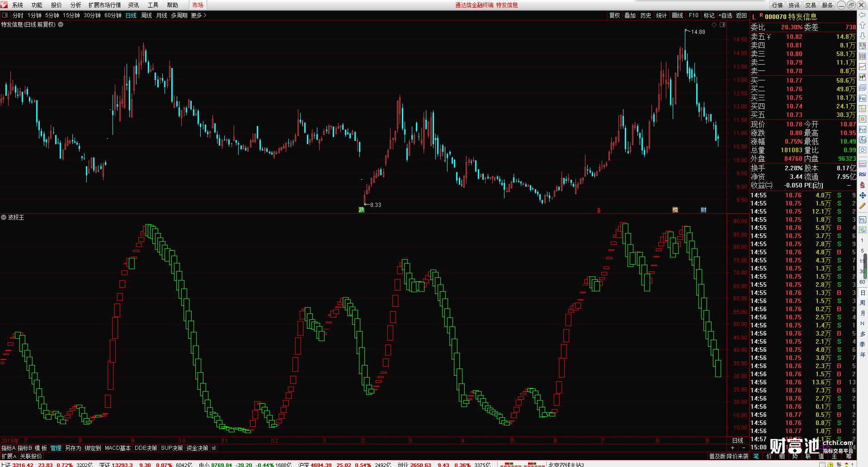
Task: Expand the 波段王 indicator panel dropdown
Action: pyautogui.click(x=4, y=217)
